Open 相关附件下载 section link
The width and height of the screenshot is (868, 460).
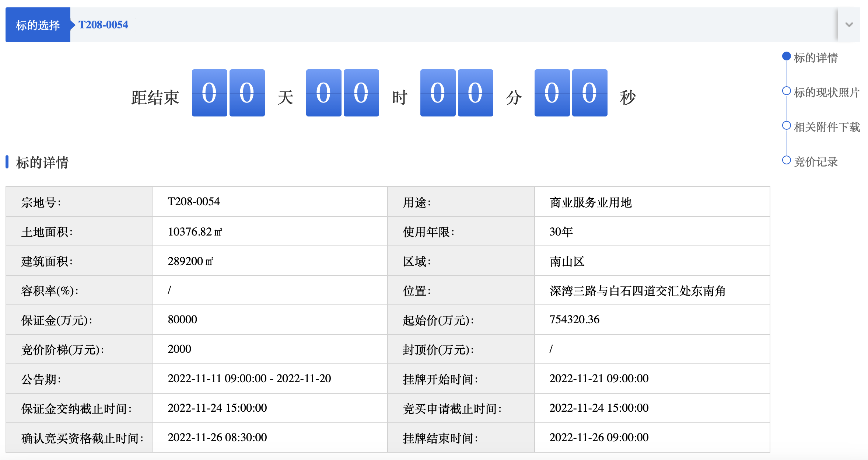click(x=826, y=127)
